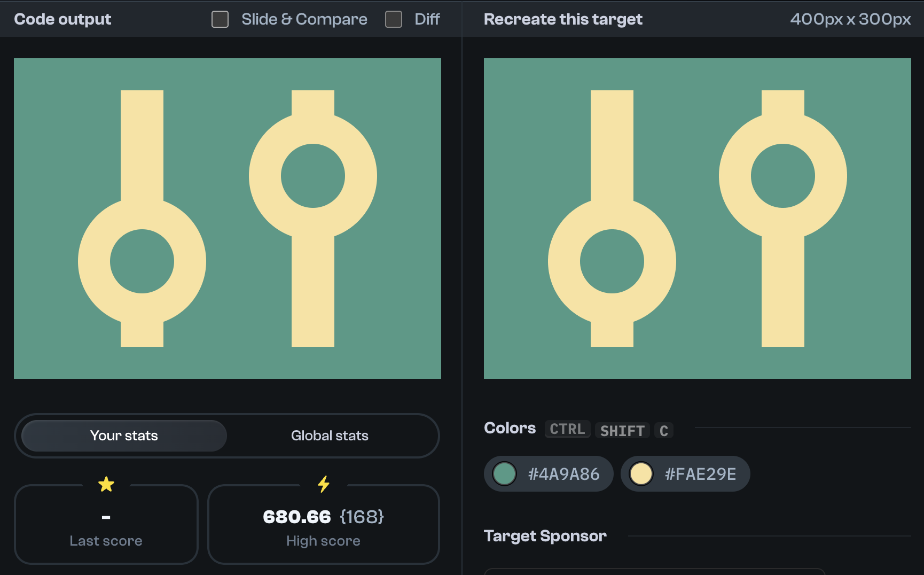The height and width of the screenshot is (575, 924).
Task: Click the lightning bolt above High score
Action: point(323,484)
